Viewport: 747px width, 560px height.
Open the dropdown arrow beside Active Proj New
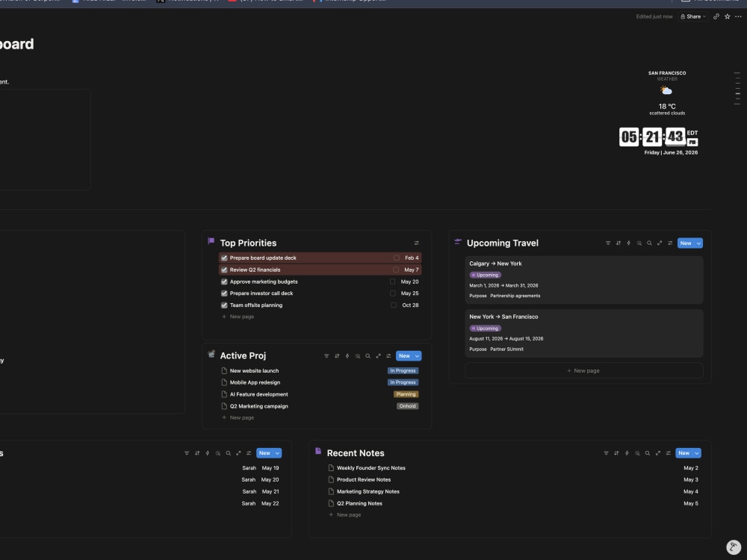417,356
